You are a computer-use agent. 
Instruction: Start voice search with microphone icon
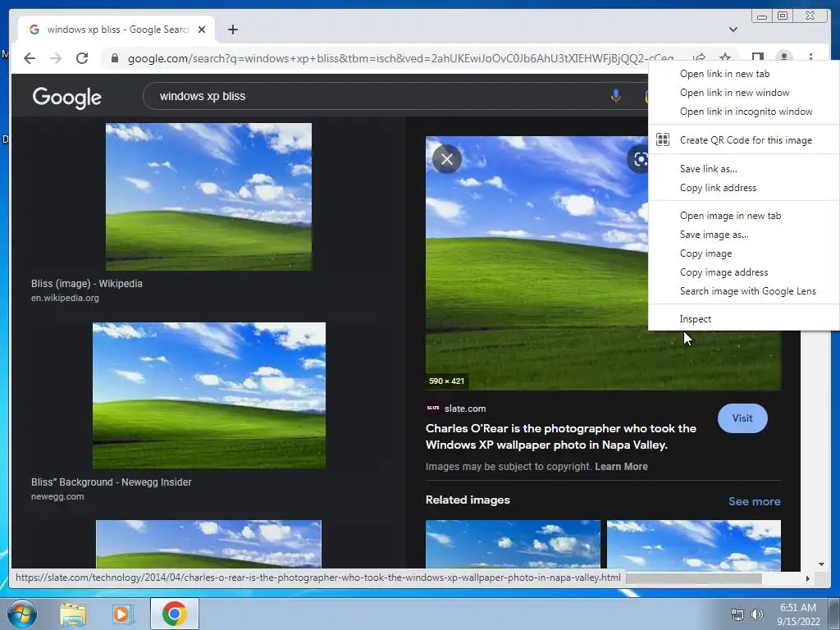click(x=615, y=97)
